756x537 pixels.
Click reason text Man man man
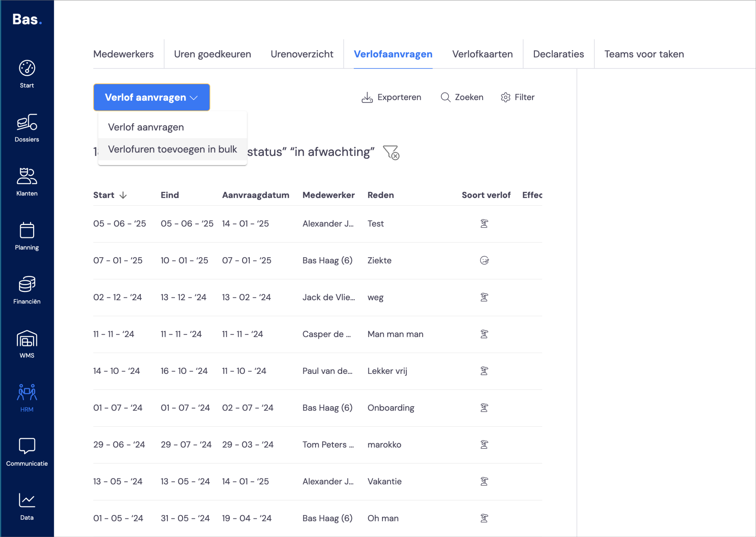pos(395,334)
